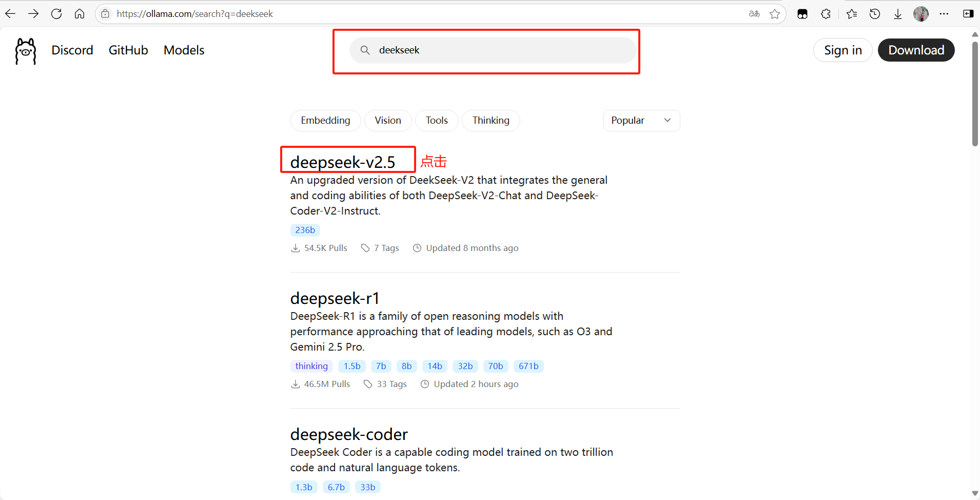Open the GitHub link
Image resolution: width=980 pixels, height=500 pixels.
128,50
